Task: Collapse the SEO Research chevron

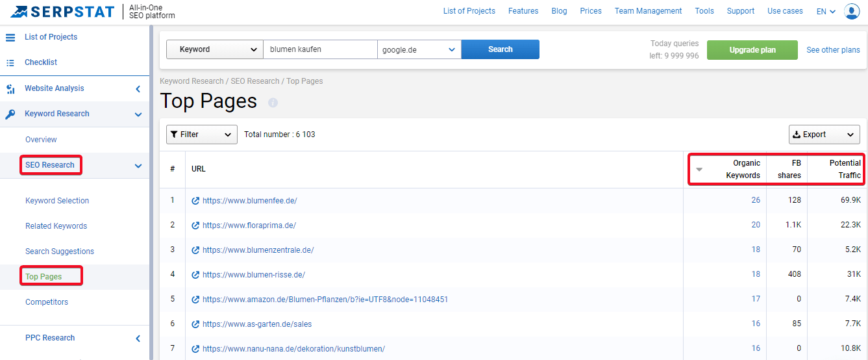Action: click(138, 166)
